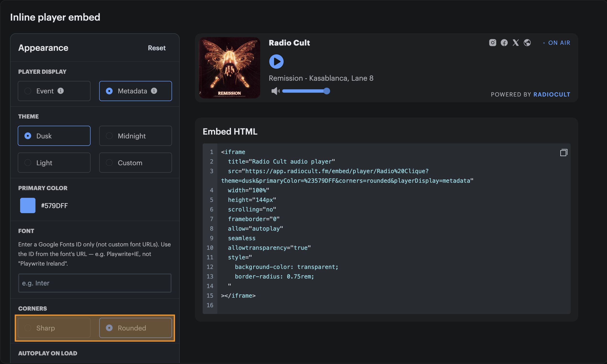This screenshot has height=364, width=607.
Task: Open the primary color swatch picker
Action: [28, 205]
